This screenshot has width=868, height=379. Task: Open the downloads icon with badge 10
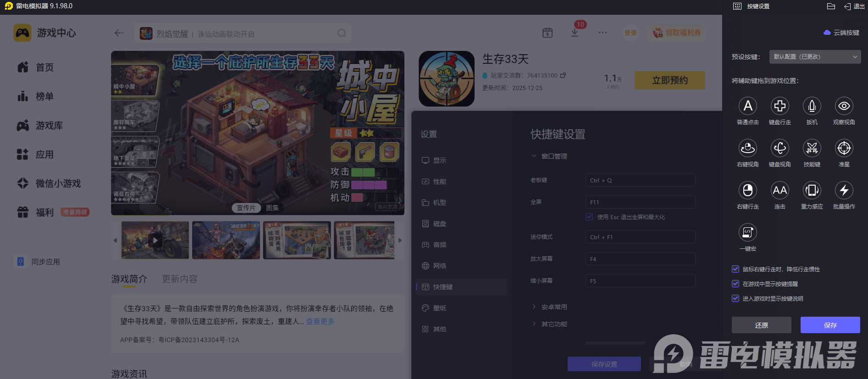[x=575, y=33]
